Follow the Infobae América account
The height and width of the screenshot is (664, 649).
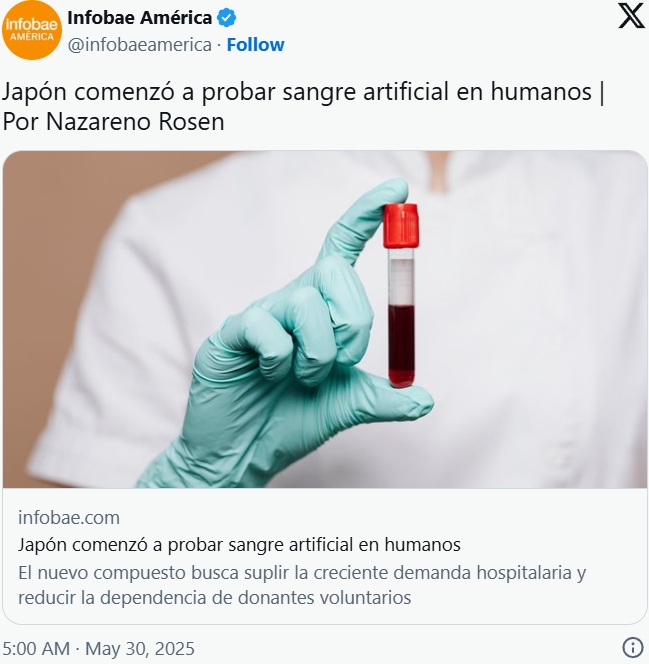[255, 44]
